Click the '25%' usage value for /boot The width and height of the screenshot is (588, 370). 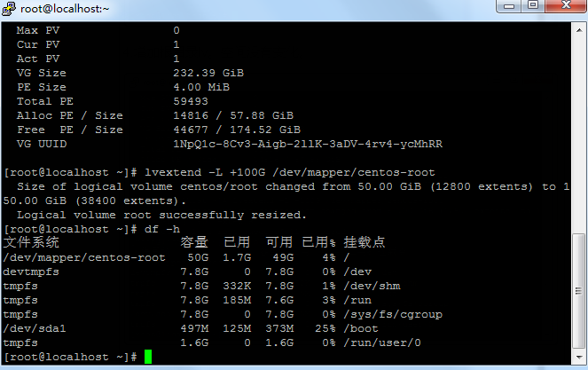pyautogui.click(x=325, y=328)
